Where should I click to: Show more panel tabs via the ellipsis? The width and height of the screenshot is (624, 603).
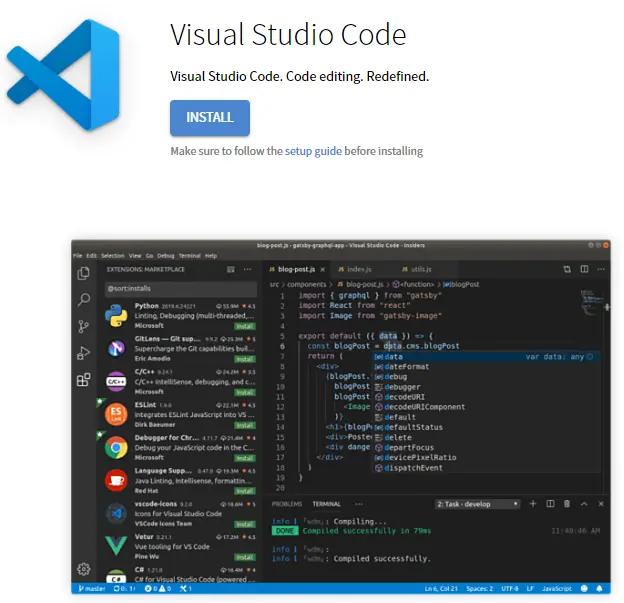[359, 504]
